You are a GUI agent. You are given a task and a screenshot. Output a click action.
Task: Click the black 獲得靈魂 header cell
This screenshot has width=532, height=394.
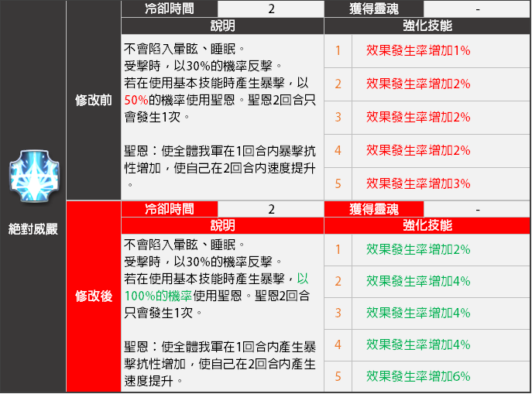[x=375, y=9]
